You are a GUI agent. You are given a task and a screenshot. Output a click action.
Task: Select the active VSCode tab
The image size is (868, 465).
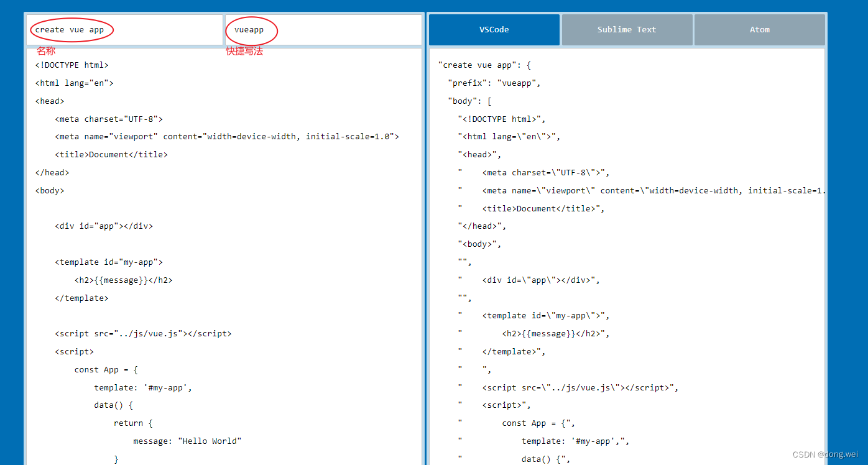[494, 29]
